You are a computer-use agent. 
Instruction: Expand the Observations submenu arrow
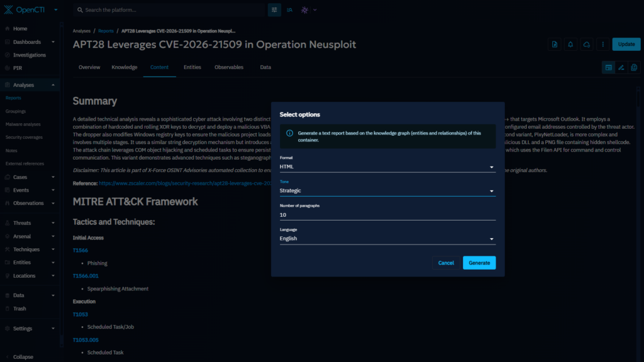[53, 203]
